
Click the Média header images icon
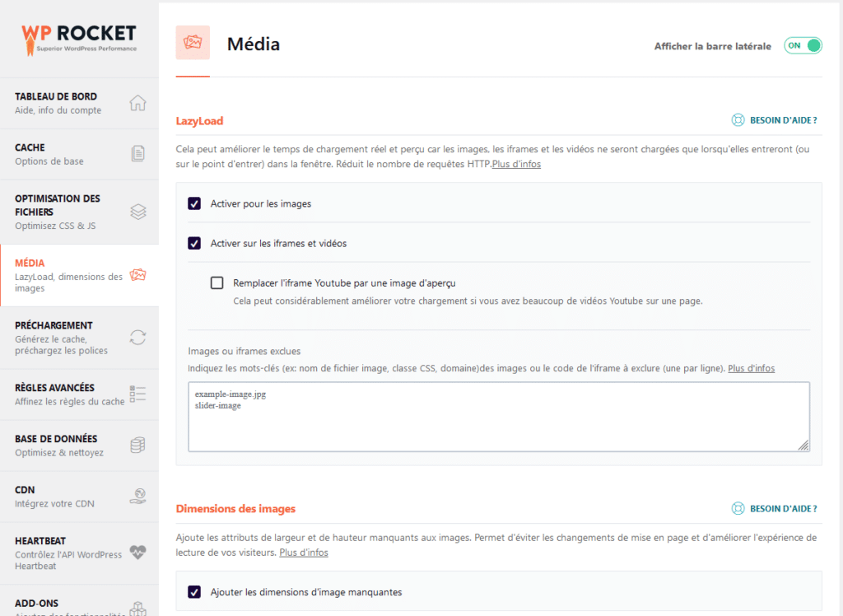click(x=193, y=43)
